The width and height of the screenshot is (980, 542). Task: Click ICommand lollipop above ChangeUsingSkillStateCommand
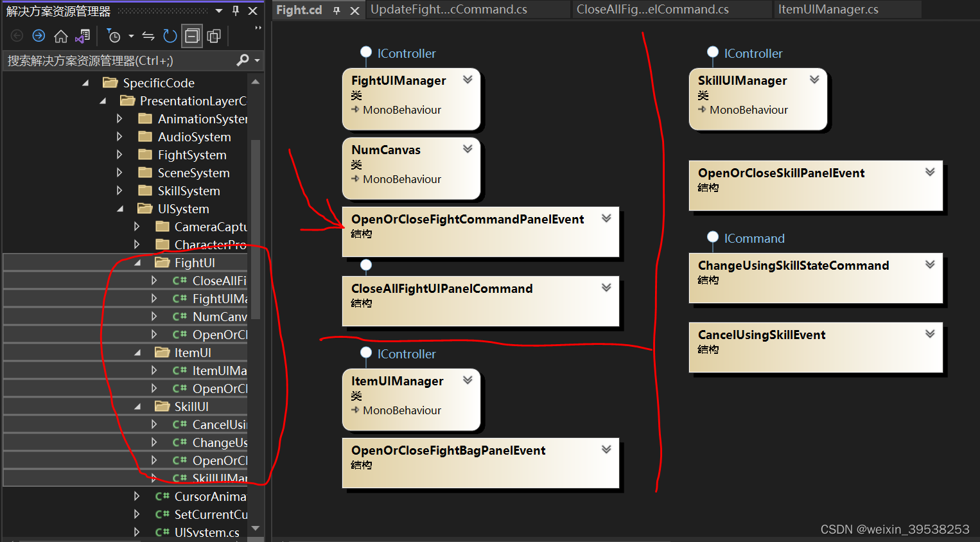coord(713,238)
